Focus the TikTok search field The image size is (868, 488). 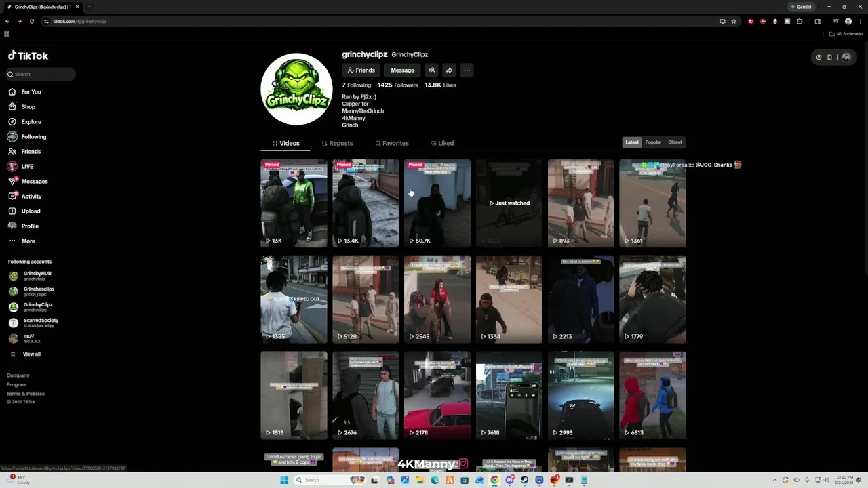pyautogui.click(x=41, y=74)
